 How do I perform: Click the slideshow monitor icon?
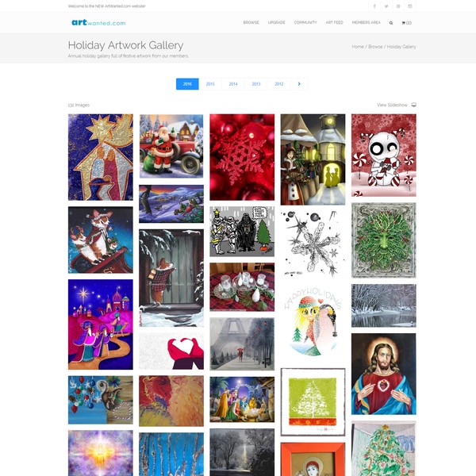414,105
